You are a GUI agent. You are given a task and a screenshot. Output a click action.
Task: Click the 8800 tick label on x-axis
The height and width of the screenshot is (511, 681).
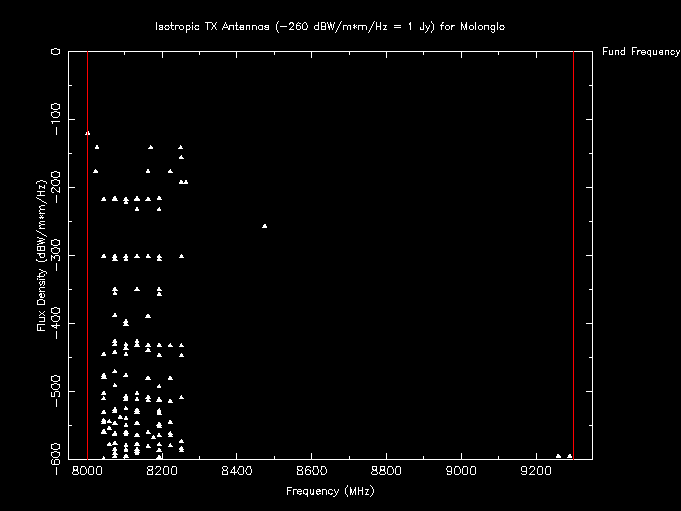pos(387,472)
